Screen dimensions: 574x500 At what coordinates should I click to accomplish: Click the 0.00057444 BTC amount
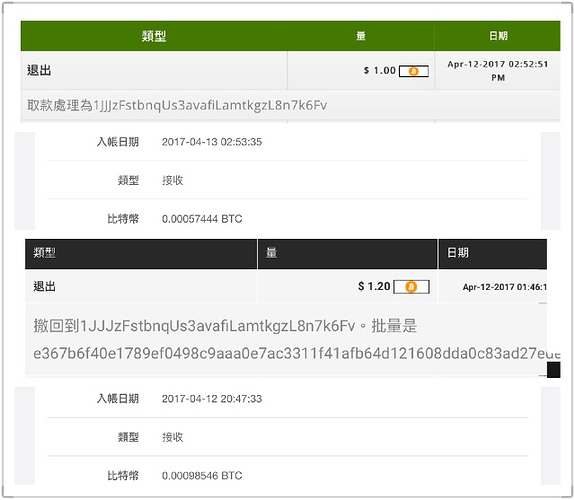click(202, 219)
